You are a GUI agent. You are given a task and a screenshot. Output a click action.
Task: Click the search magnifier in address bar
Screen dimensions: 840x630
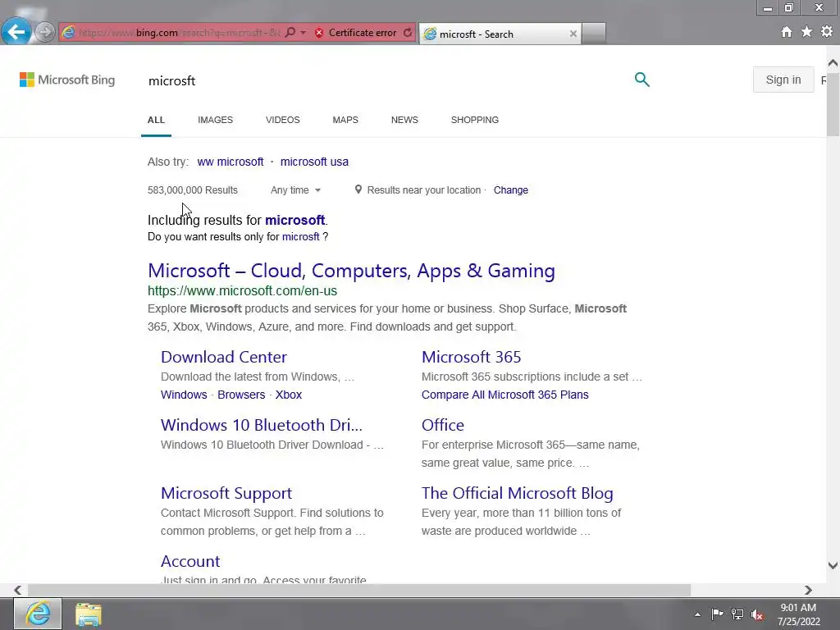(x=290, y=33)
